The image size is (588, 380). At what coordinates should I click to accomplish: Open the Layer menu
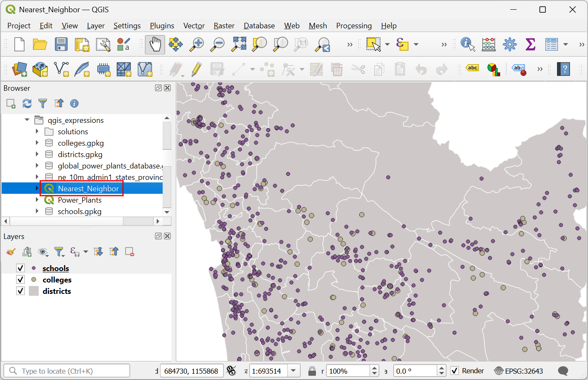click(x=96, y=26)
